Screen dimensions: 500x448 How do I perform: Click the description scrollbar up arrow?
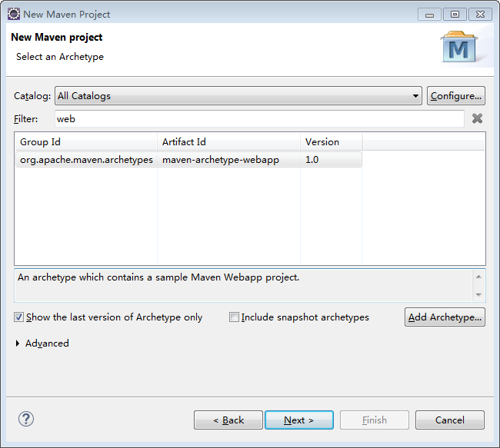478,277
